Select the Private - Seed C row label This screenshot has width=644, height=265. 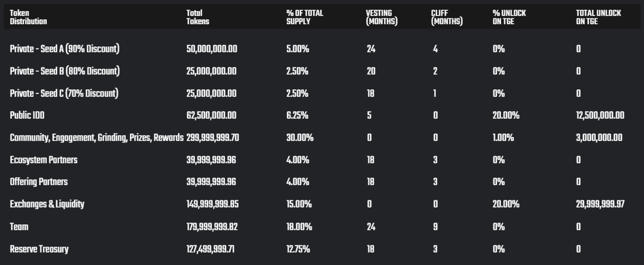pyautogui.click(x=64, y=94)
